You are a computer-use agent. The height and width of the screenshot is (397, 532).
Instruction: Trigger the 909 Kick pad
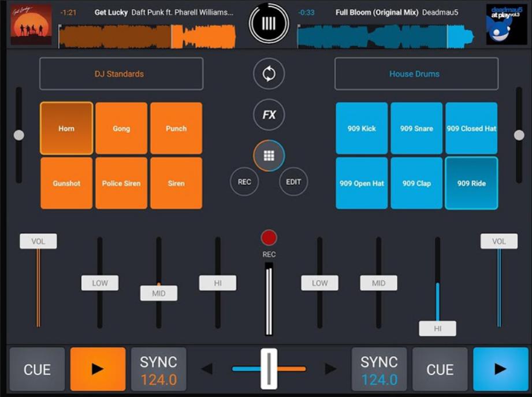pyautogui.click(x=362, y=128)
